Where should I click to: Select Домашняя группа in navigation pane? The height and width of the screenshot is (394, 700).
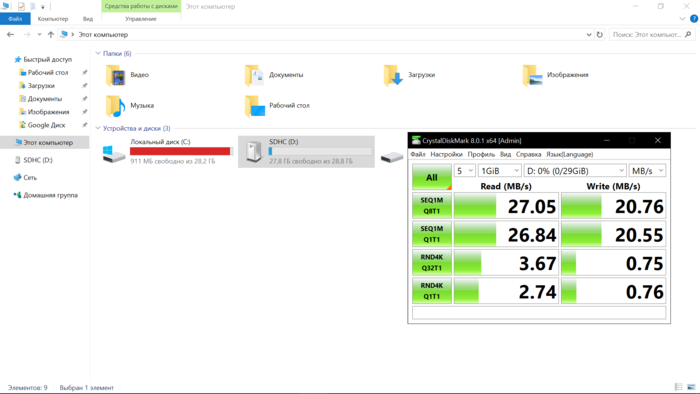pos(50,195)
